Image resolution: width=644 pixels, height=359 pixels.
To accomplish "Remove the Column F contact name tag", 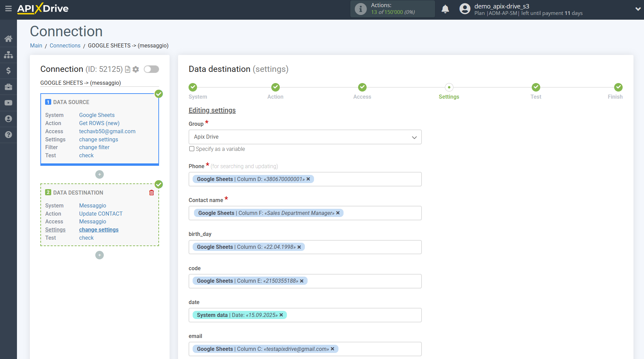I will pos(338,213).
